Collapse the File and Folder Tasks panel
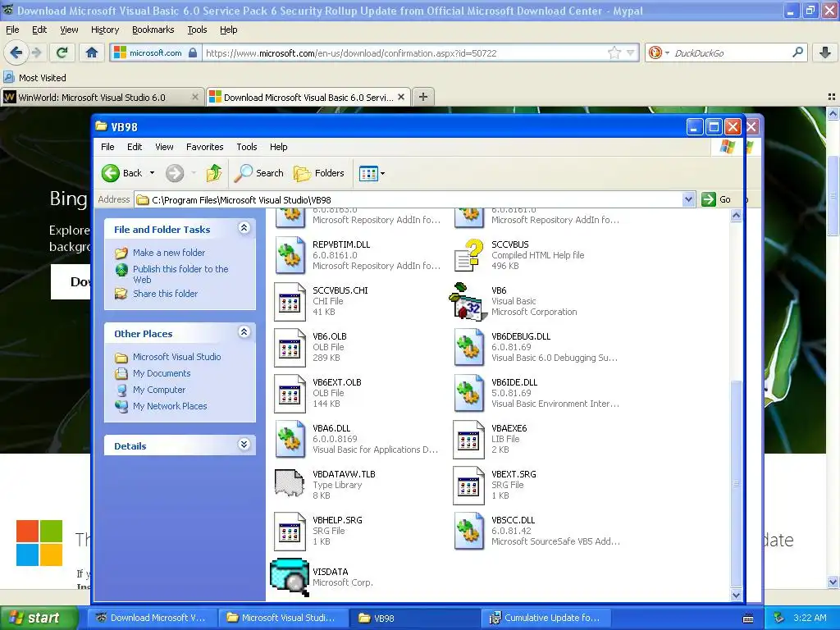The image size is (840, 630). (x=244, y=228)
